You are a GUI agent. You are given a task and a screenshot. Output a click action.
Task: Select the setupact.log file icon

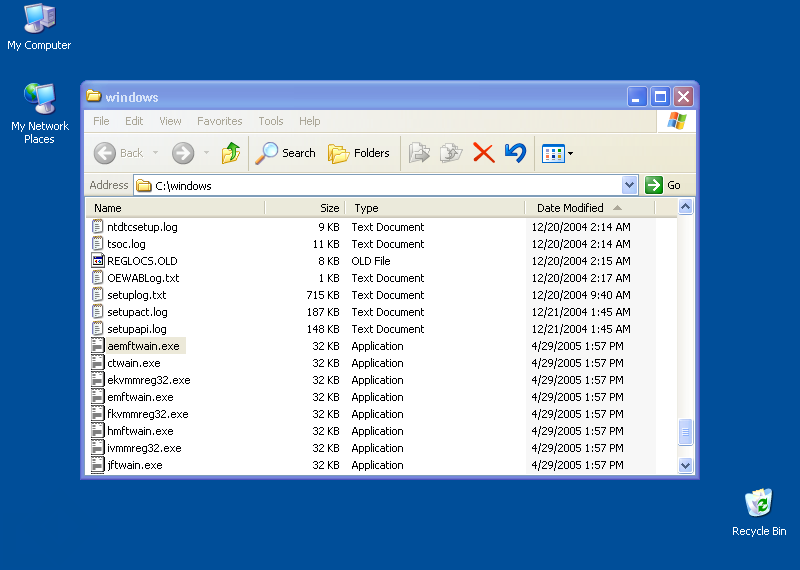point(97,311)
